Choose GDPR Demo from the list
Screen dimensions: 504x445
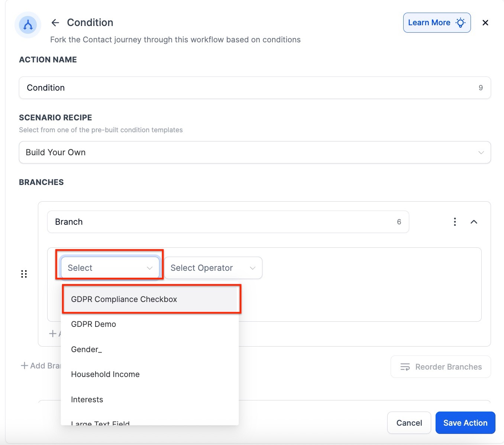(x=94, y=324)
